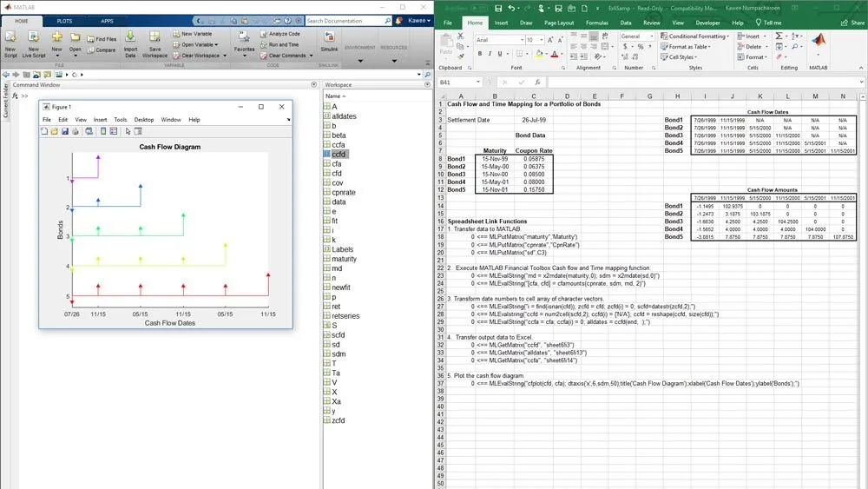Switch to the APPS tab in MATLAB
Image resolution: width=868 pixels, height=489 pixels.
pos(107,21)
